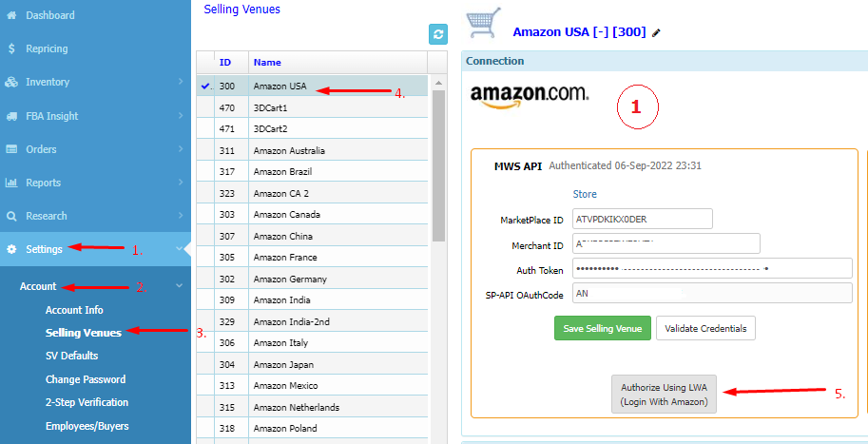868x444 pixels.
Task: Click the Repricing dollar sign icon
Action: coord(11,48)
